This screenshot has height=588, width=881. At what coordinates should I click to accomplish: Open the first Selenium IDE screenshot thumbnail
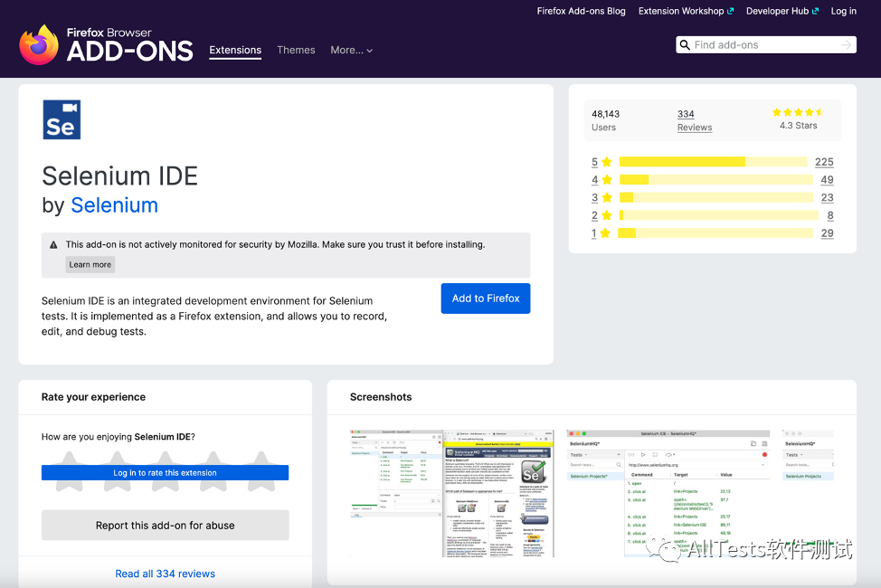click(451, 494)
